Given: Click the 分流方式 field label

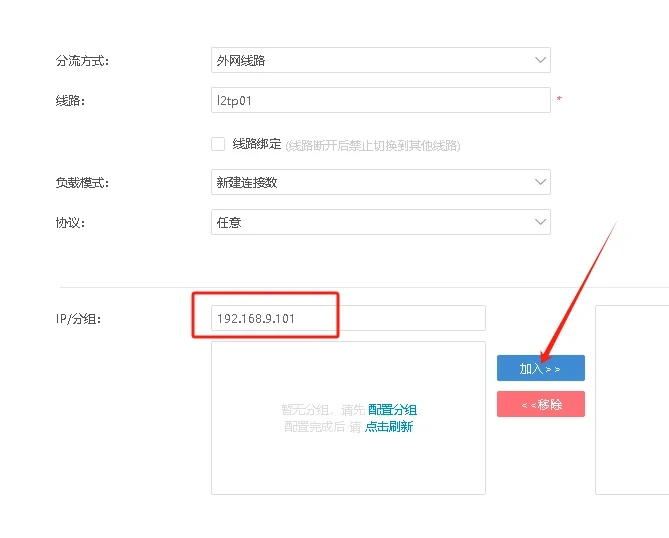Looking at the screenshot, I should pos(82,61).
